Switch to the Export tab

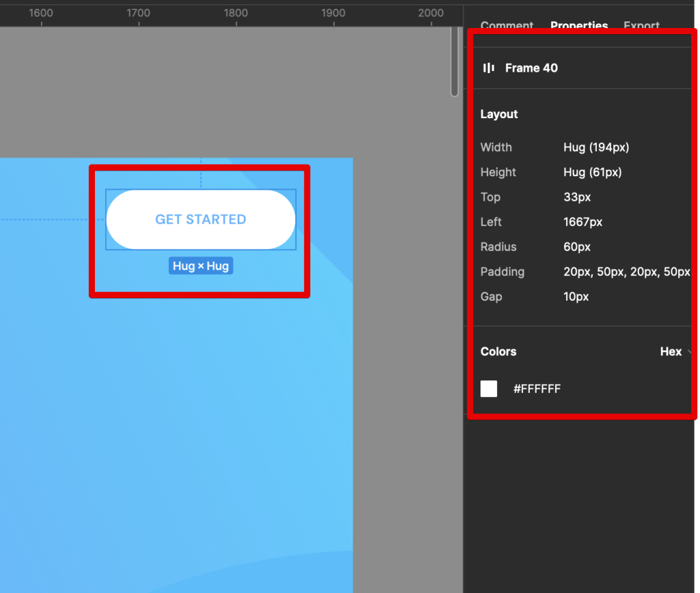pos(641,25)
